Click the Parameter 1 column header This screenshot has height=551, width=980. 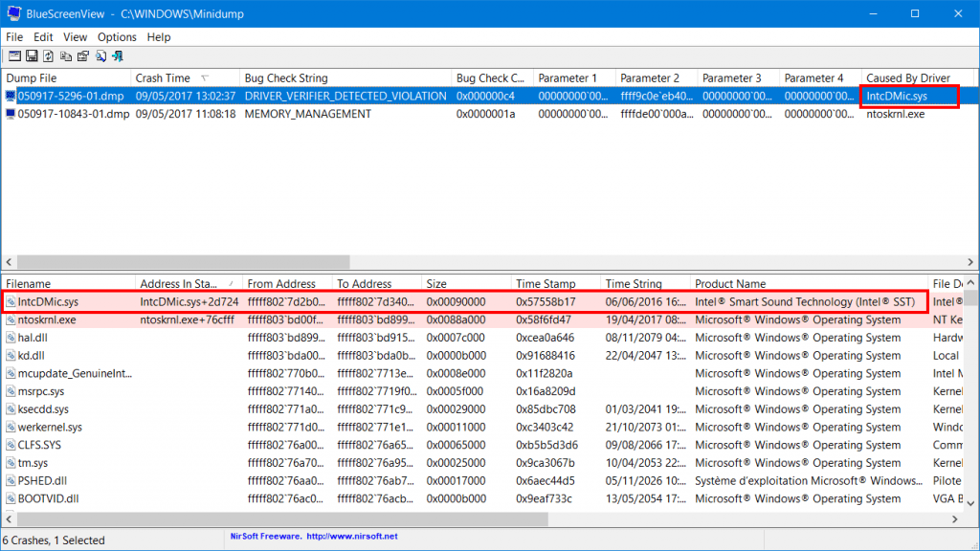click(574, 78)
